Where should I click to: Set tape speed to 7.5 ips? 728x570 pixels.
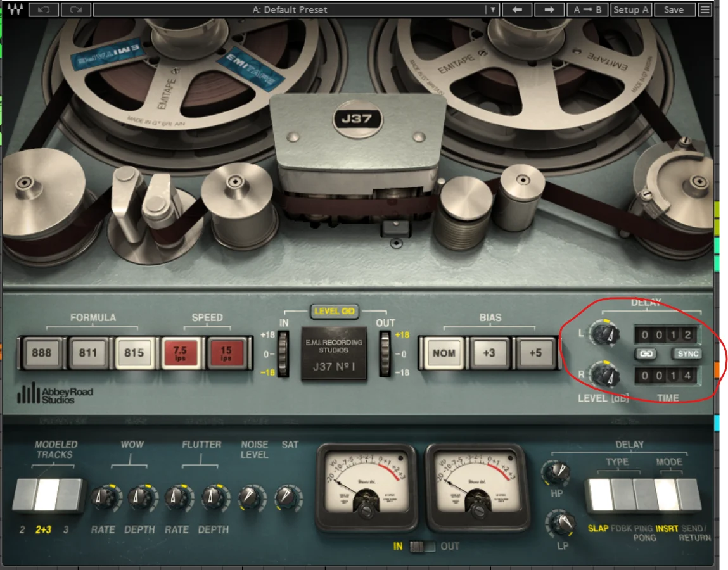coord(180,353)
